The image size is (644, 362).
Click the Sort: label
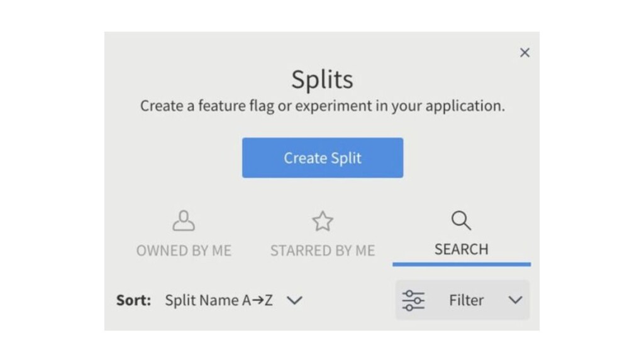[x=133, y=300]
